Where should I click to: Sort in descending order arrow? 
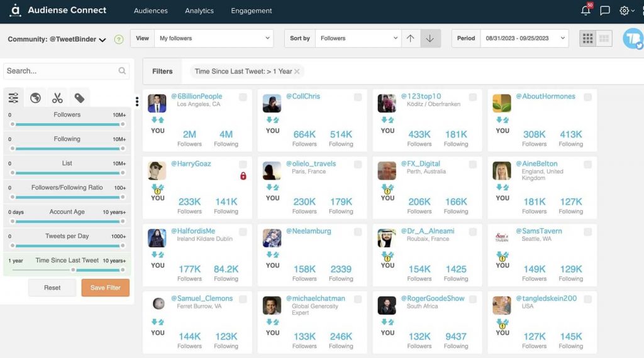[x=430, y=38]
